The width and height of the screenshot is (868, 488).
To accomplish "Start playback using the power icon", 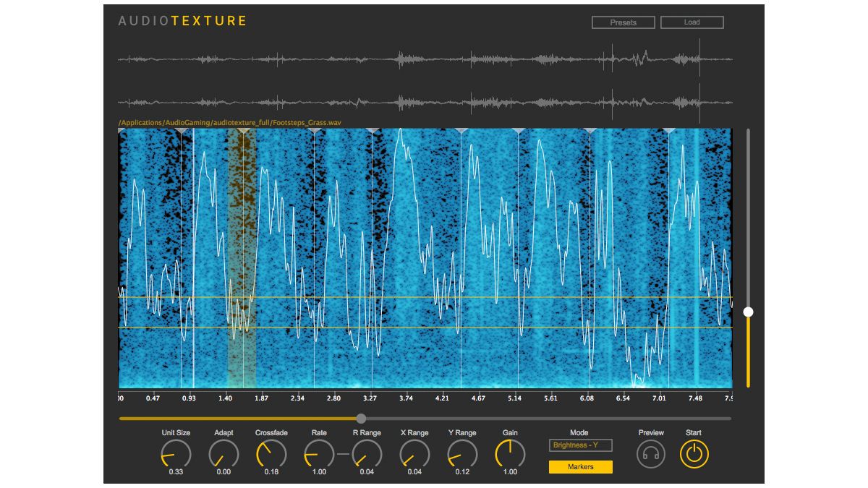I will pos(693,455).
